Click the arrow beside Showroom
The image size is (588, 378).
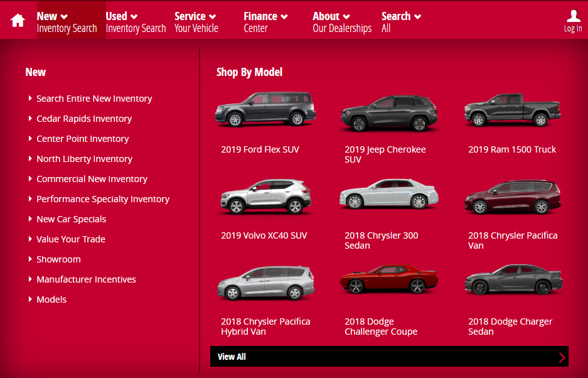coord(29,259)
